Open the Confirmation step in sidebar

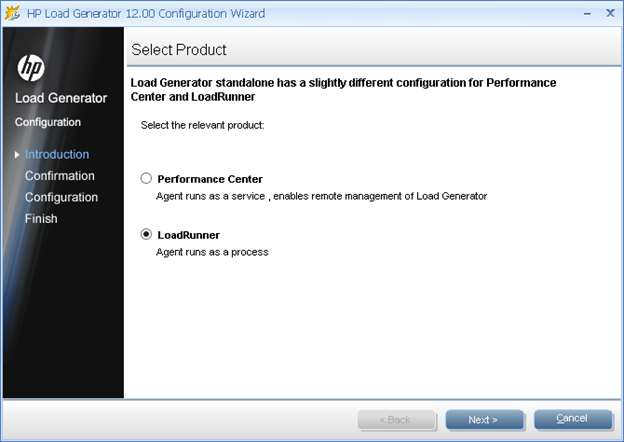tap(60, 176)
